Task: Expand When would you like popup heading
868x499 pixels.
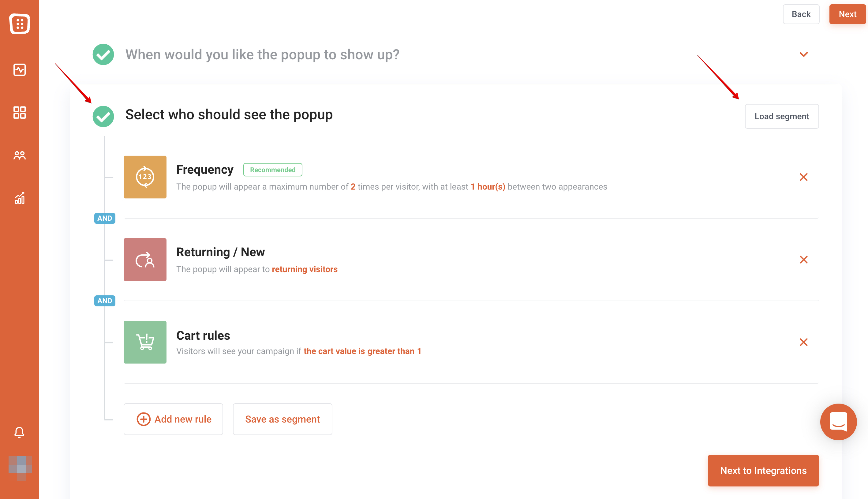Action: (x=262, y=54)
